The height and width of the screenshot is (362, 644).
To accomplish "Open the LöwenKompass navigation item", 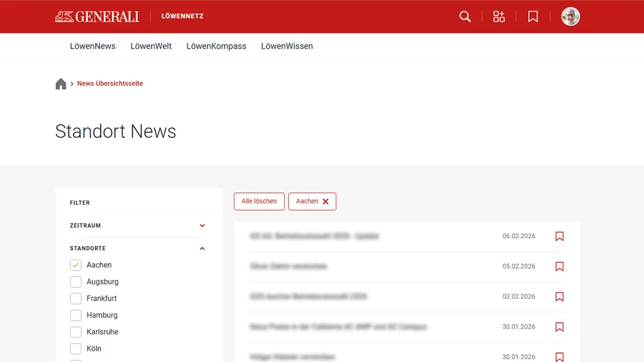I will pyautogui.click(x=216, y=46).
